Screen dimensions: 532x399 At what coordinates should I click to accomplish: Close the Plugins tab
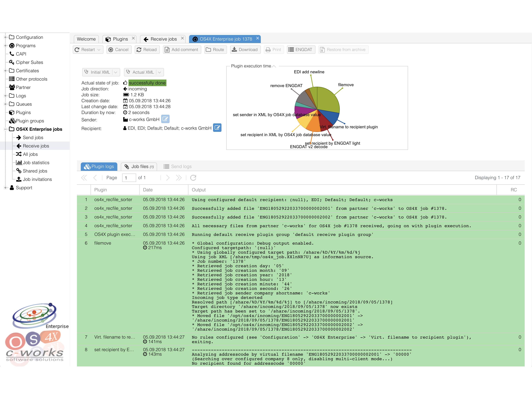tap(133, 38)
